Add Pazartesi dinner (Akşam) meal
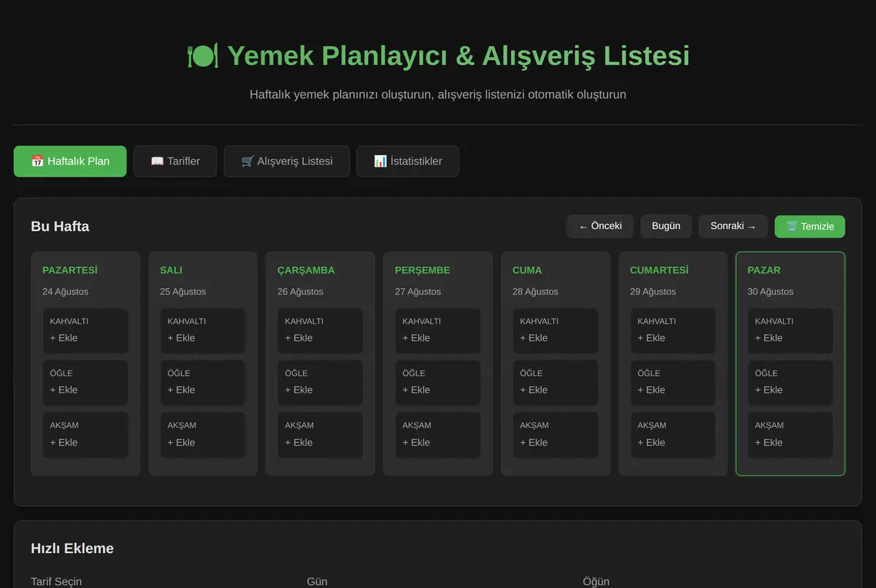The width and height of the screenshot is (876, 588). [85, 435]
